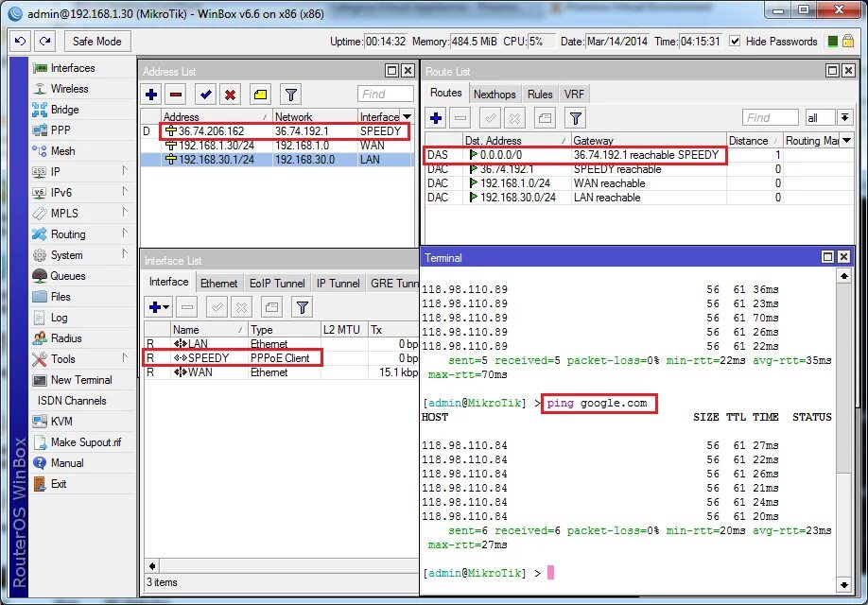Select the 0.0.0.0/0 default route
Viewport: 868px width, 605px height.
(x=639, y=155)
